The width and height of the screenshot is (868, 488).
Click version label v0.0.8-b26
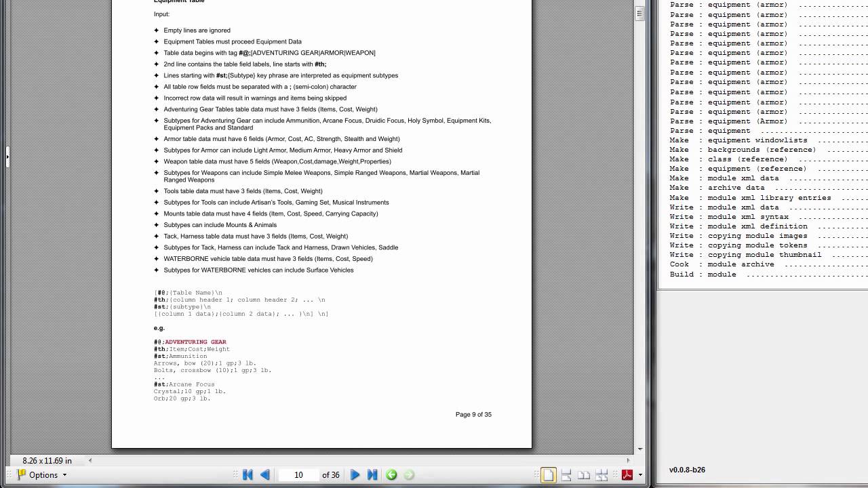click(x=687, y=470)
